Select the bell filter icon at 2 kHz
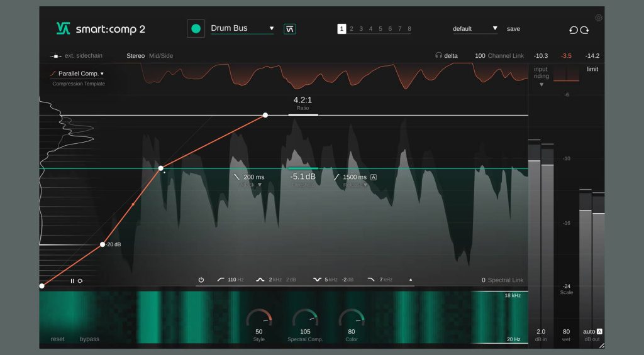644x355 pixels. click(x=260, y=280)
